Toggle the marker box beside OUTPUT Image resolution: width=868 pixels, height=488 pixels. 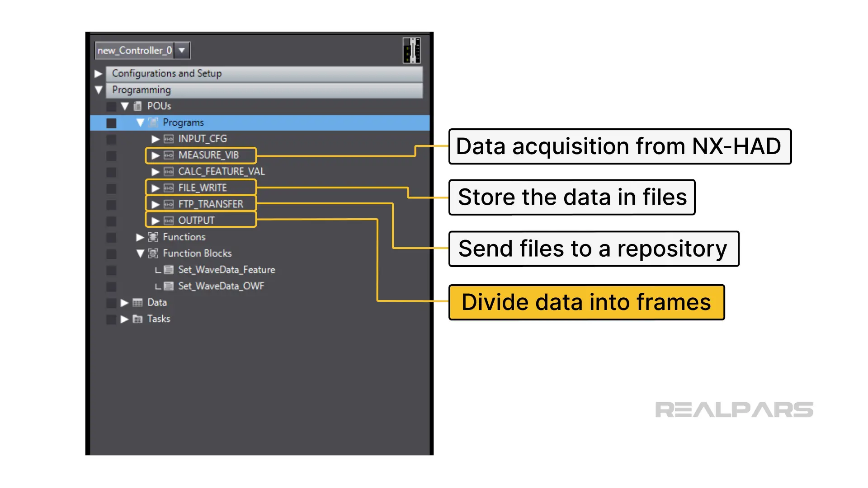(111, 221)
